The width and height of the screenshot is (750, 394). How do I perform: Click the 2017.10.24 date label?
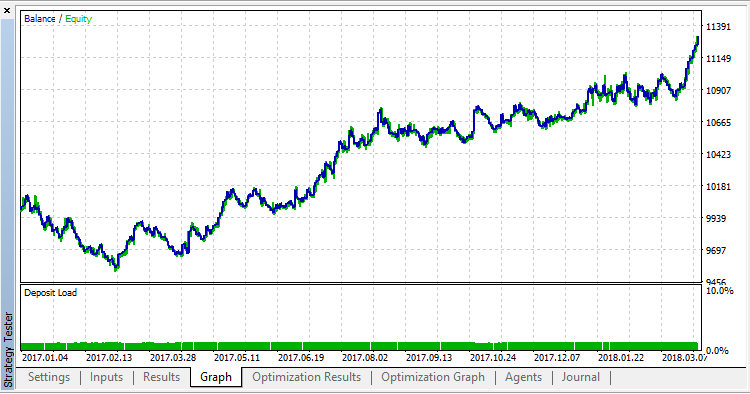[493, 358]
